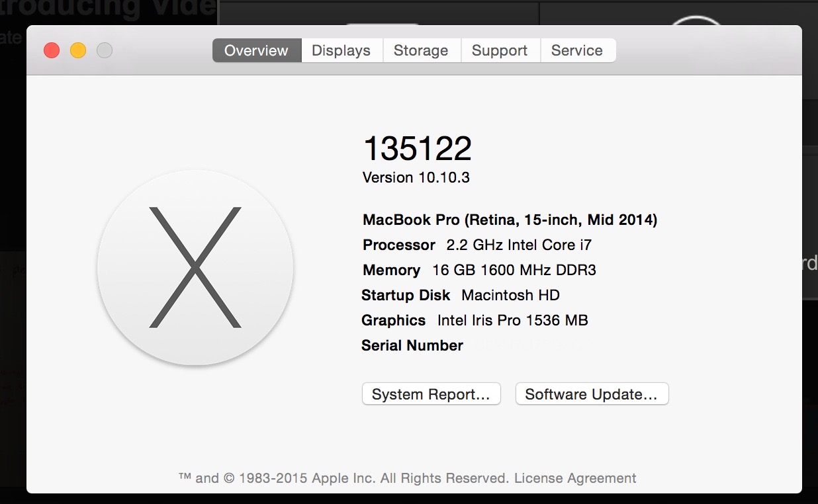Click the Software Update button
The image size is (818, 504).
[x=592, y=394]
